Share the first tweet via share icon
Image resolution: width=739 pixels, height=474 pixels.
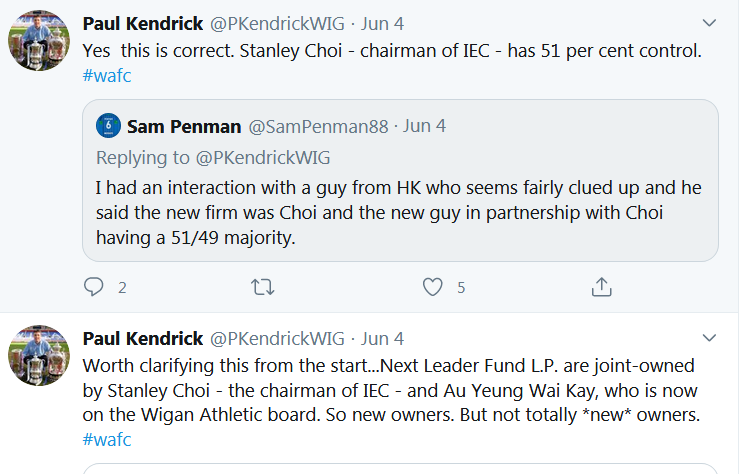(601, 287)
